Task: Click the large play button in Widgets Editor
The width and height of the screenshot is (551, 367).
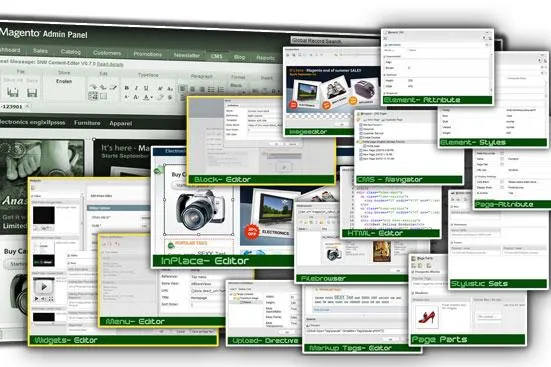Action: 44,287
